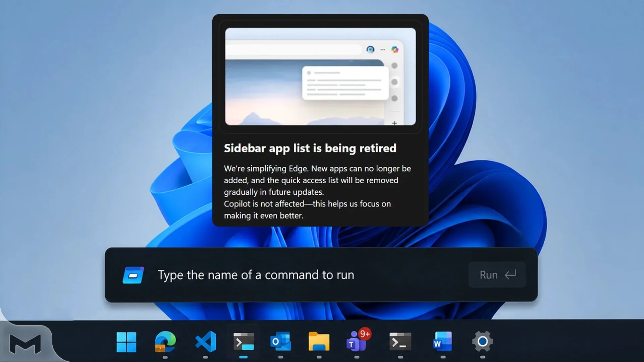
Task: Open Outlook from the taskbar
Action: 281,342
